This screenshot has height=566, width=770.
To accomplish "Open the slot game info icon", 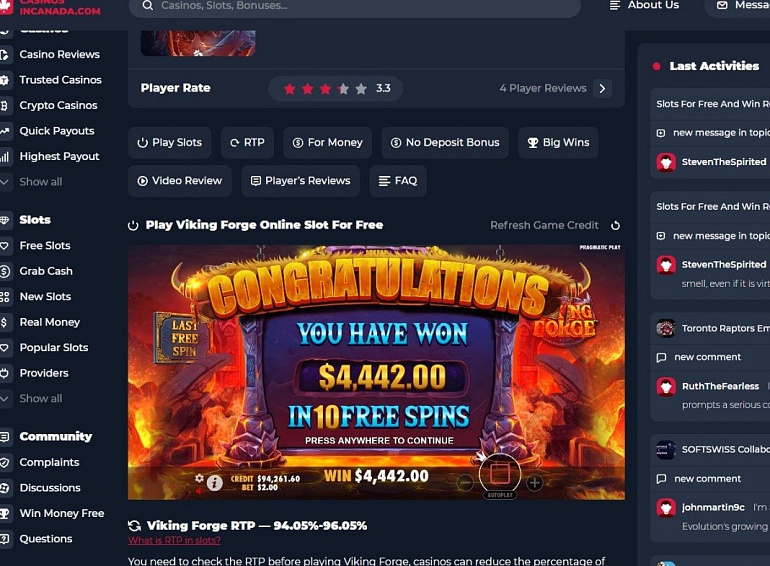I will (x=214, y=483).
